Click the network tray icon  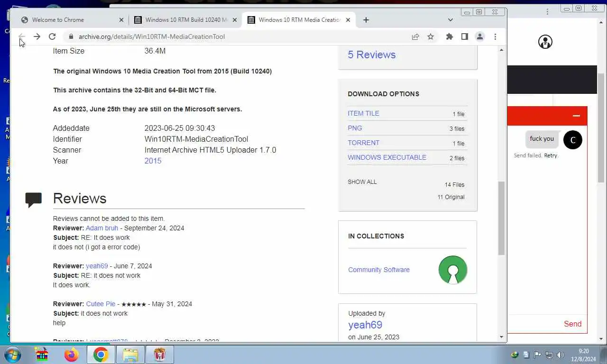pos(549,355)
